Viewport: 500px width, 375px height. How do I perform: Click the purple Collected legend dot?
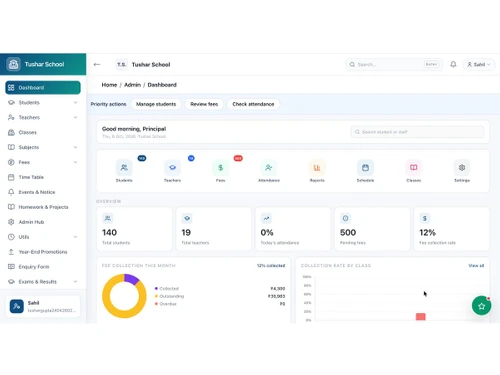tap(156, 288)
